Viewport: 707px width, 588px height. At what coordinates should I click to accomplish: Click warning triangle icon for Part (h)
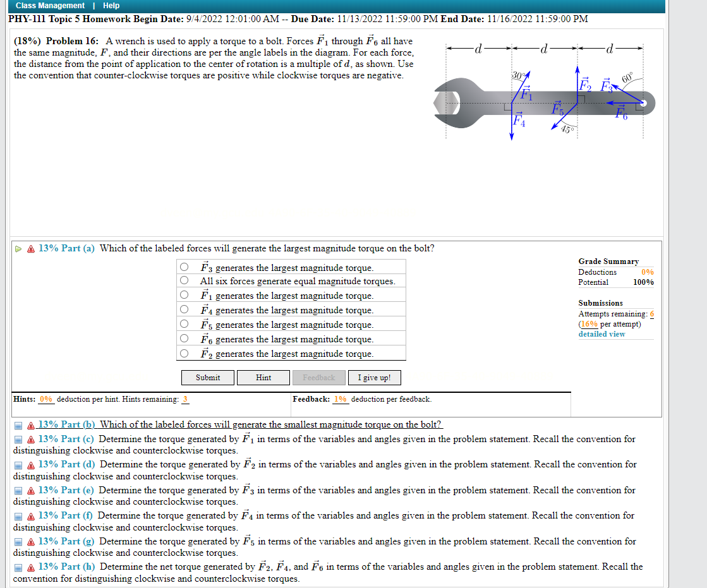(31, 567)
